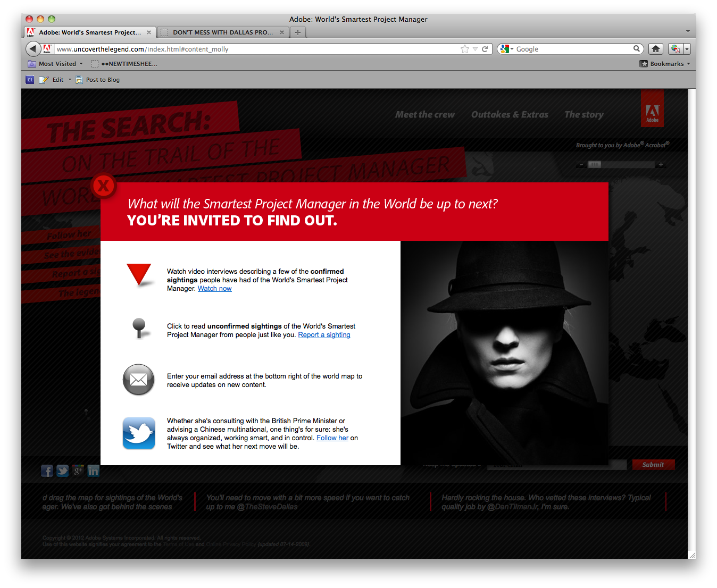This screenshot has height=588, width=717.
Task: Click the map zoom slider handle
Action: point(594,164)
